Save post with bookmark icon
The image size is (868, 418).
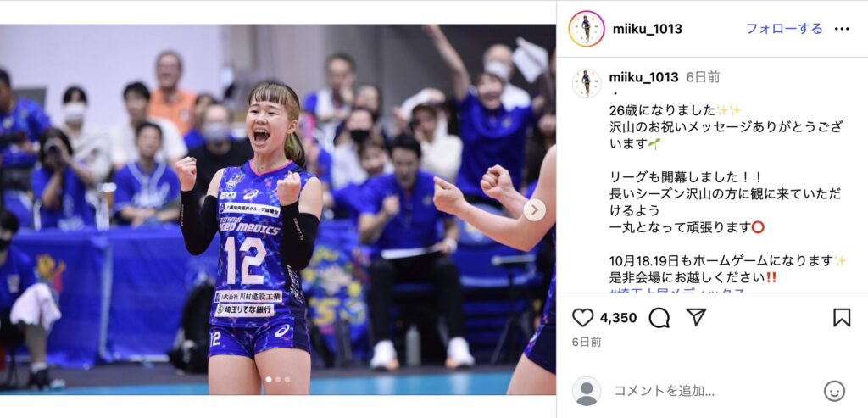842,317
